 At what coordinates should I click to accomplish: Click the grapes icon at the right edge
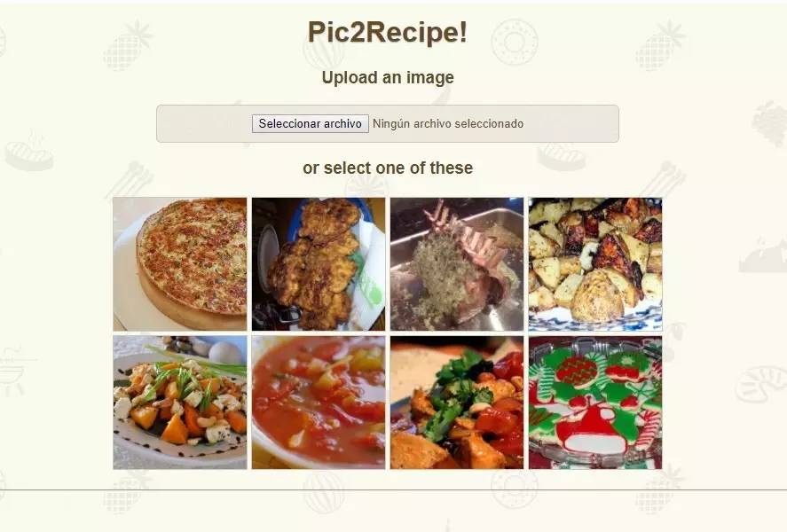[x=769, y=123]
